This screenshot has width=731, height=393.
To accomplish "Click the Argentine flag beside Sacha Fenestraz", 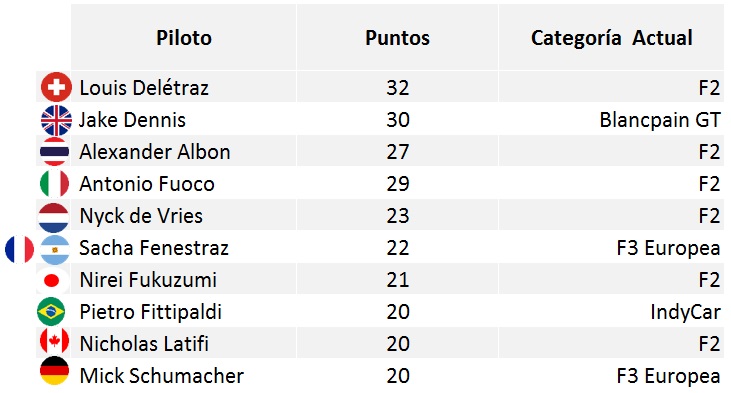I will 55,250.
